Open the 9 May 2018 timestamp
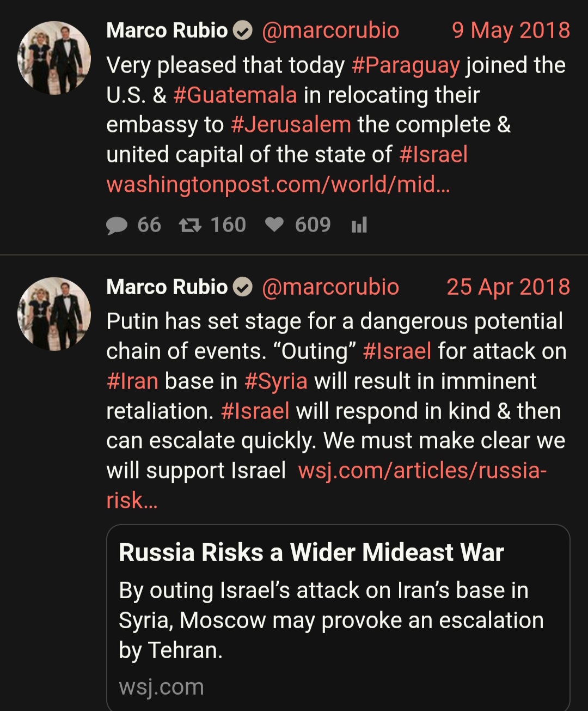 point(511,31)
